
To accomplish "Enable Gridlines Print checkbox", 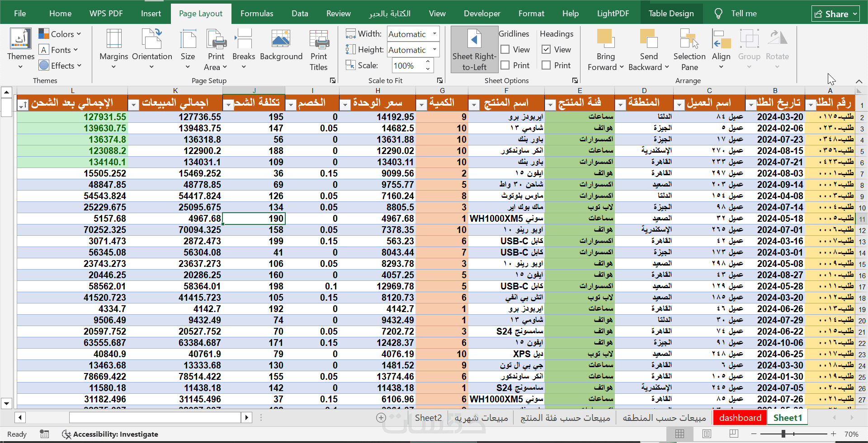I will [505, 65].
